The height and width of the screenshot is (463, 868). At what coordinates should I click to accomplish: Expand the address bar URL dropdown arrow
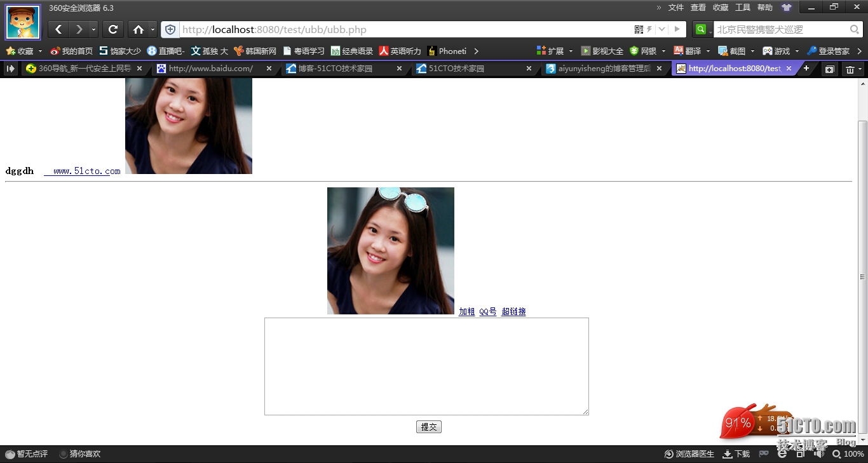(661, 29)
